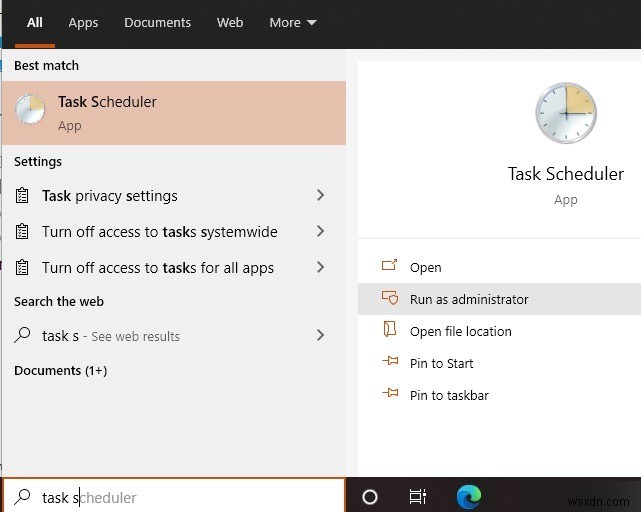The width and height of the screenshot is (641, 512).
Task: Click the 'Settings' section heading
Action: pos(38,162)
